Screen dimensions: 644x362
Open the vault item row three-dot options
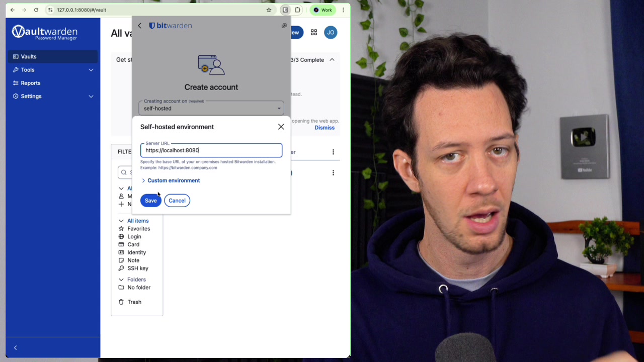tap(333, 173)
